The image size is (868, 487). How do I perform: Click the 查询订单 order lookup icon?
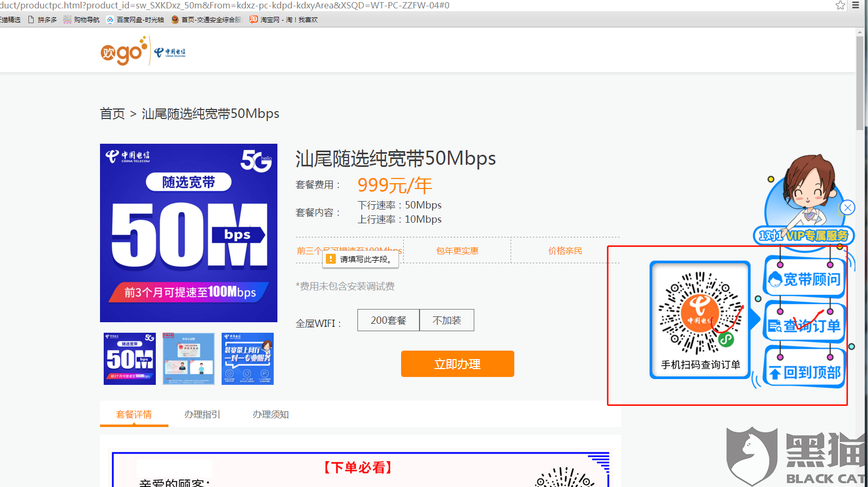(x=804, y=324)
